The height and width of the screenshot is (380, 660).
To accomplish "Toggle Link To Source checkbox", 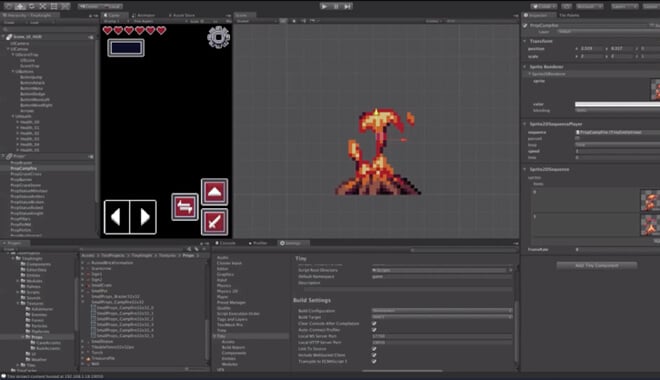I will coord(374,349).
